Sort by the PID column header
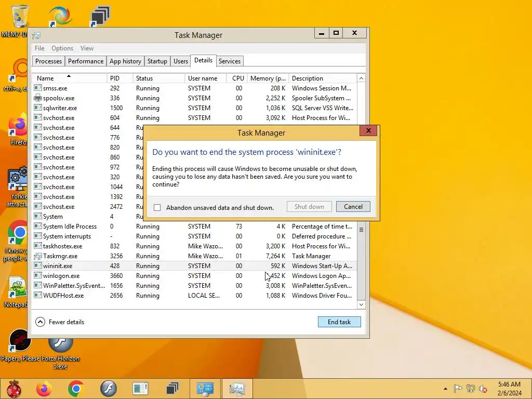The image size is (532, 399). (x=120, y=78)
